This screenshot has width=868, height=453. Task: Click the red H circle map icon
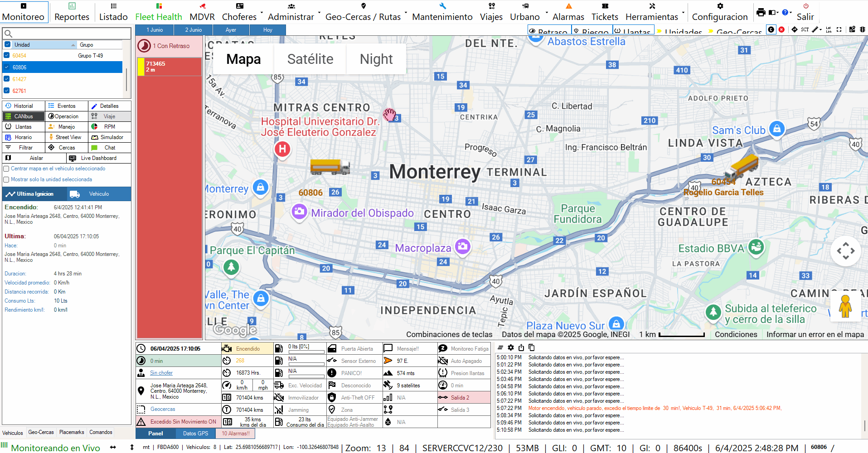point(781,29)
